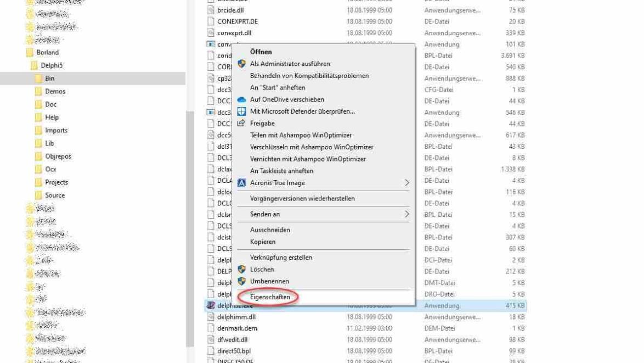This screenshot has width=644, height=363.
Task: Open the Help folder in the tree
Action: tap(52, 117)
